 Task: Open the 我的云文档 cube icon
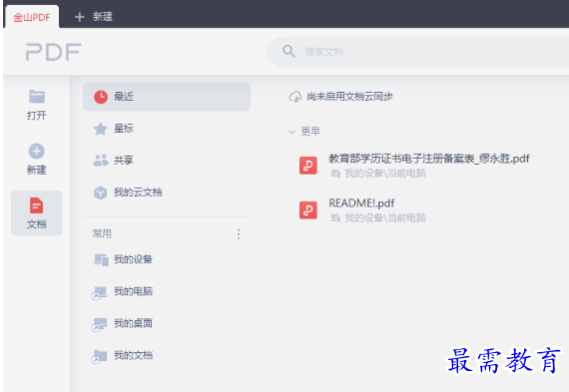pos(100,193)
